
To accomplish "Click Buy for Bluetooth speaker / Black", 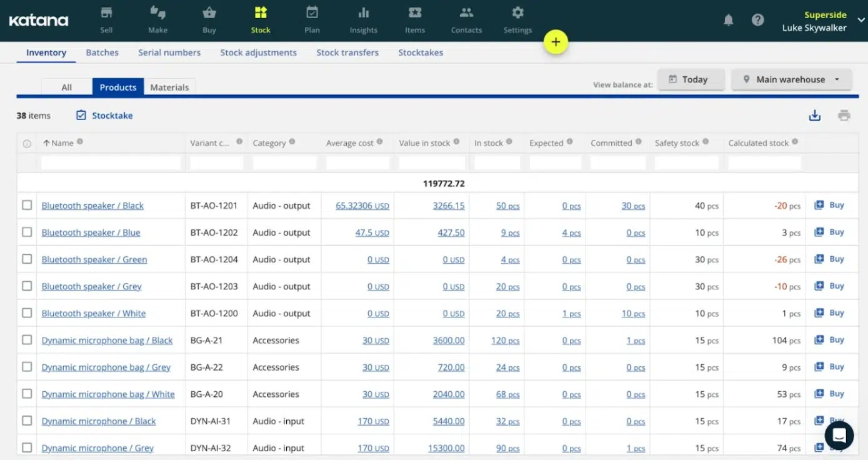I will (x=829, y=205).
